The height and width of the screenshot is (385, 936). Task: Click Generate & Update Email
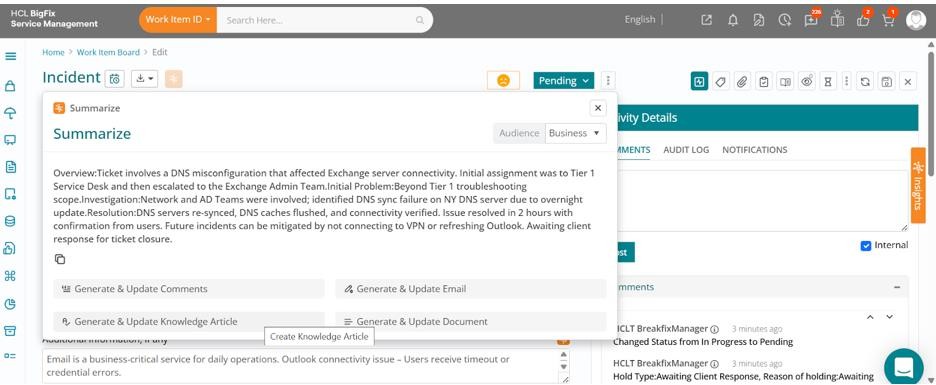[470, 289]
